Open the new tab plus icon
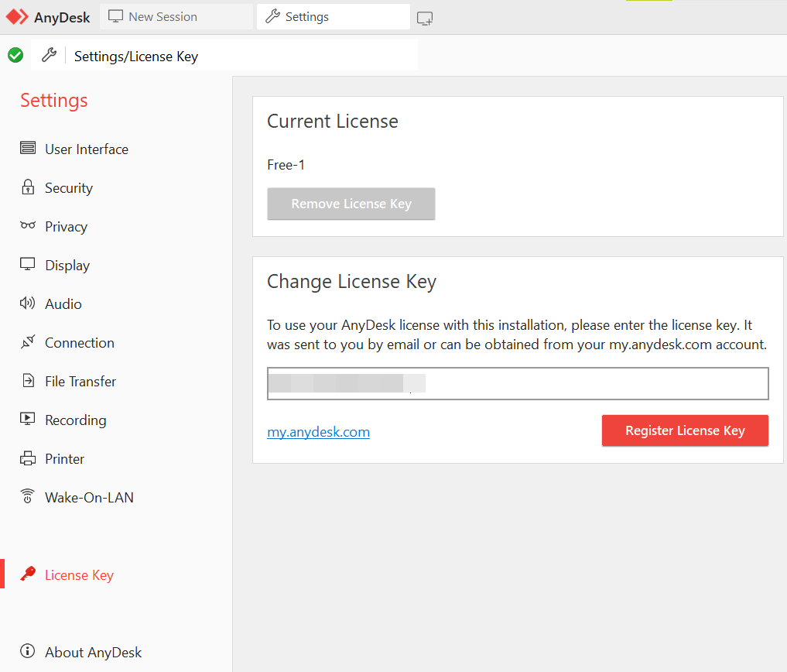The height and width of the screenshot is (672, 787). (425, 18)
